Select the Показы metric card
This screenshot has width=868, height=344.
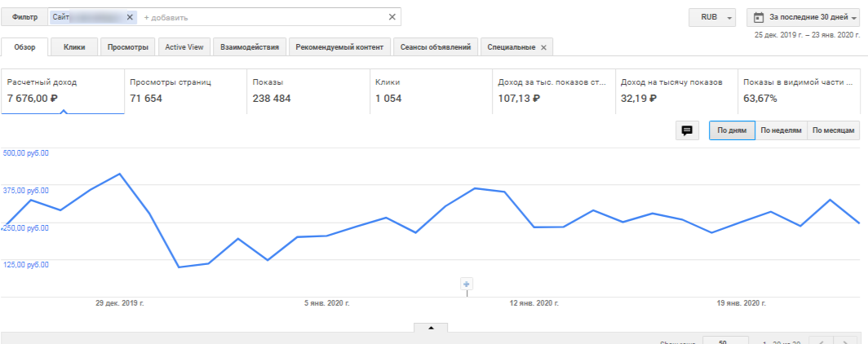pyautogui.click(x=308, y=91)
